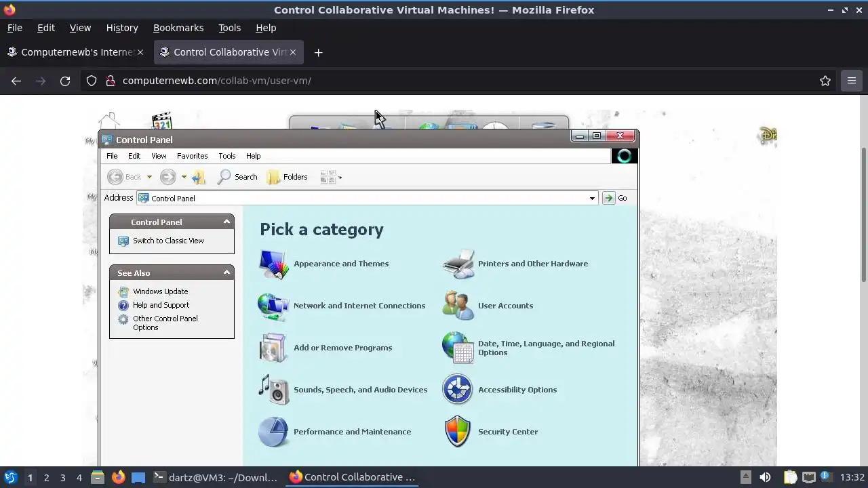Open the Date, Time, Language globe icon
This screenshot has width=868, height=488.
pos(458,348)
